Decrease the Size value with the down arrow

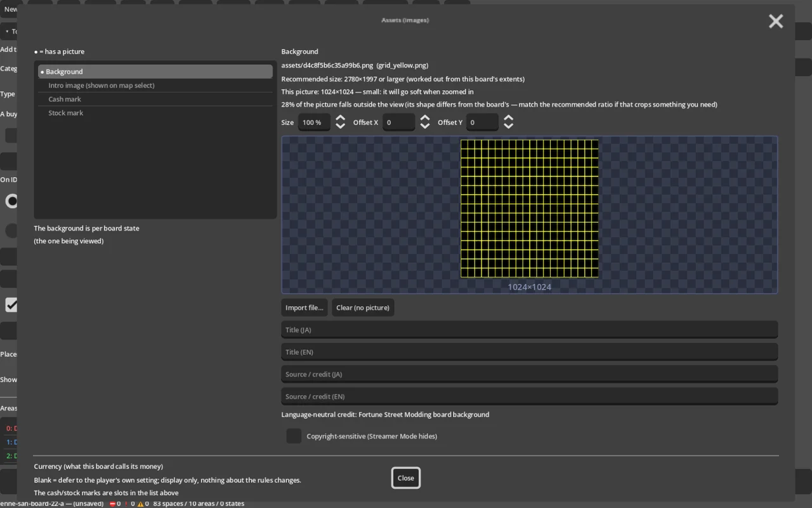pos(340,126)
